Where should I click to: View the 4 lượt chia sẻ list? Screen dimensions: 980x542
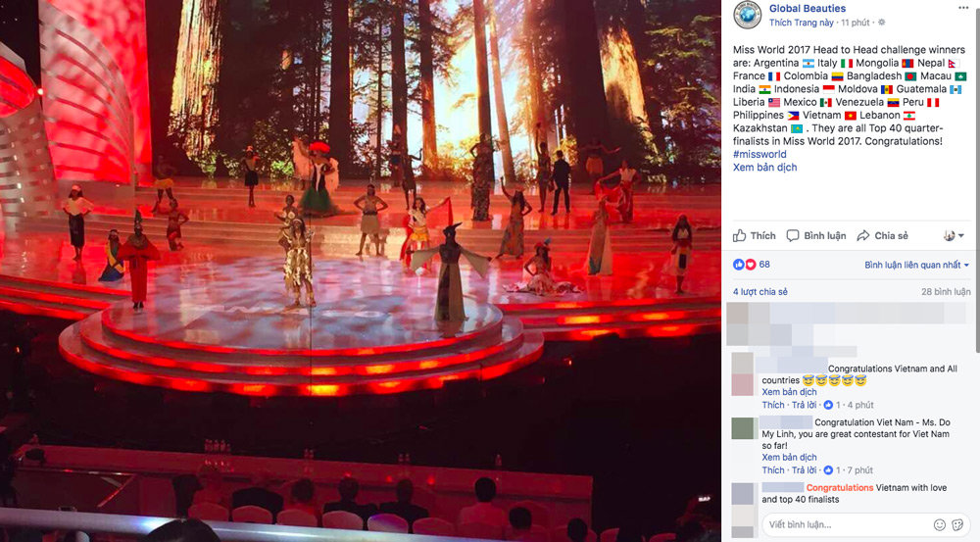(760, 292)
